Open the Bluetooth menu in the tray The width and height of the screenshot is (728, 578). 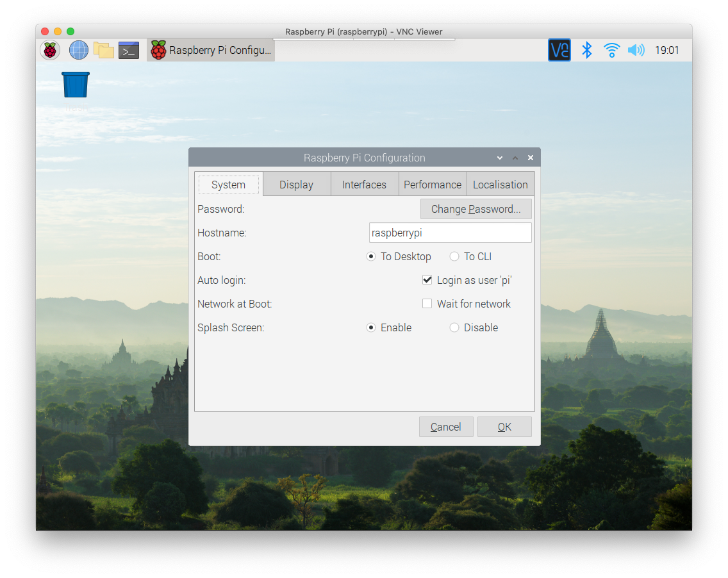pos(587,50)
